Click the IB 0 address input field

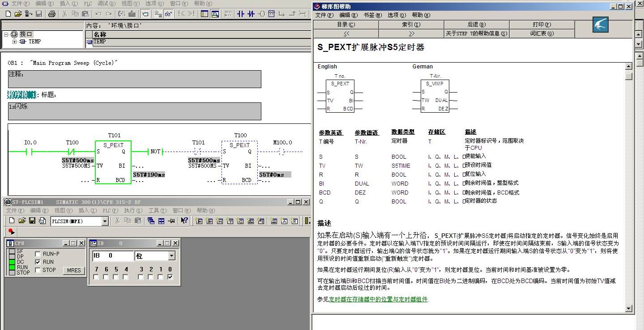coord(113,256)
